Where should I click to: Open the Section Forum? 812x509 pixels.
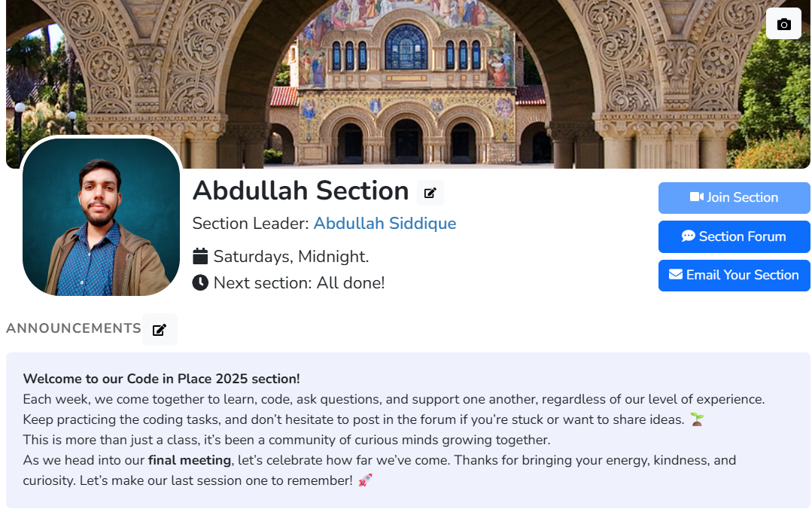coord(734,236)
